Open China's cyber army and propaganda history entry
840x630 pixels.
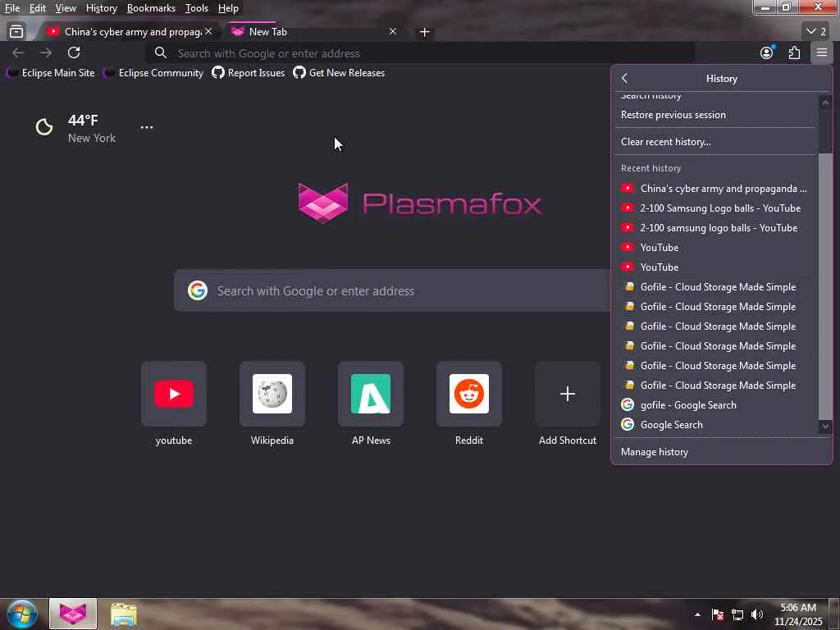[714, 189]
